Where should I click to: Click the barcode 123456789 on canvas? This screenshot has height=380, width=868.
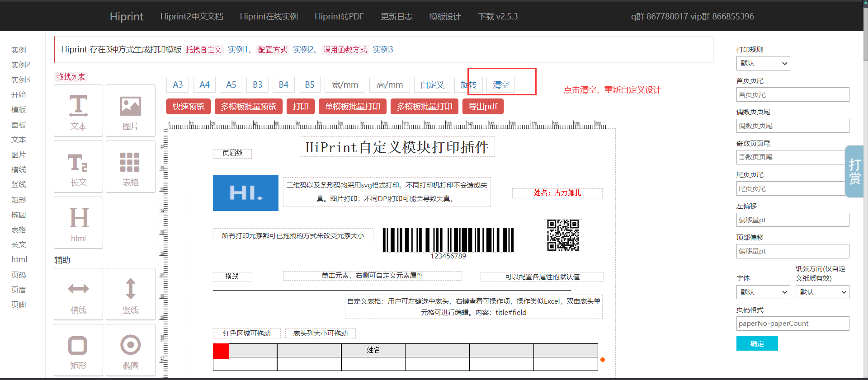448,243
